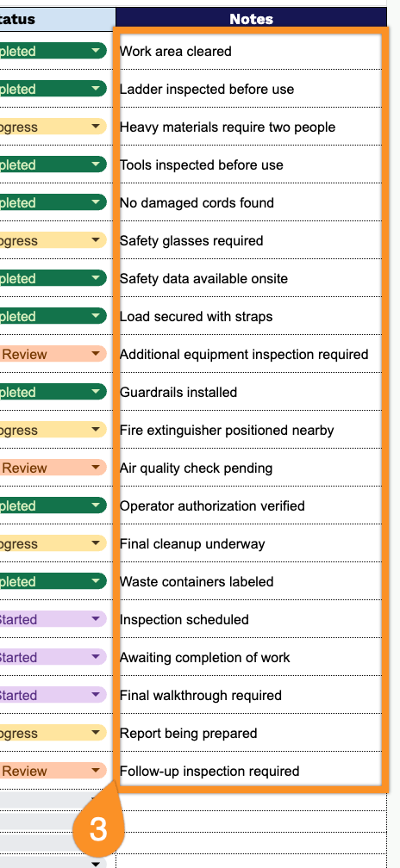Open status dropdown beside Follow-up inspection required
400x868 pixels.
coord(96,771)
